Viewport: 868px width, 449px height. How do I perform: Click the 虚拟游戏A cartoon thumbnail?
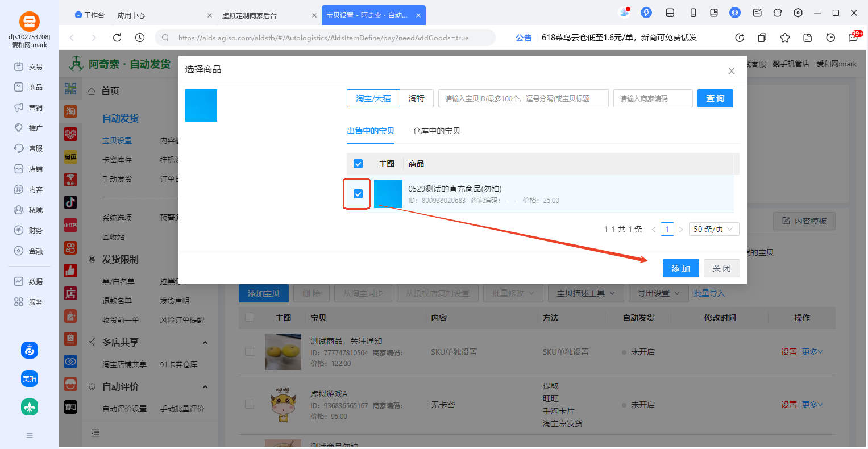[283, 405]
